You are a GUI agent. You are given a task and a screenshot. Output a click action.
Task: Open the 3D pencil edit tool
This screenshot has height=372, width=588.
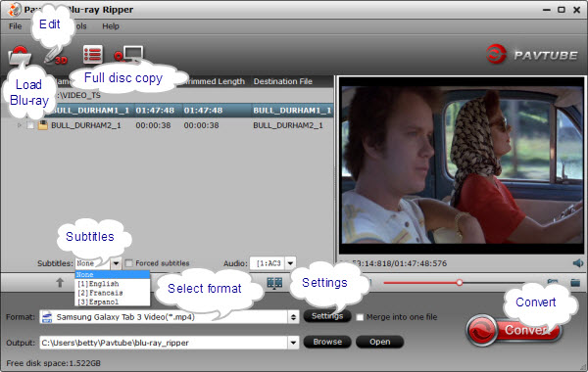(55, 56)
